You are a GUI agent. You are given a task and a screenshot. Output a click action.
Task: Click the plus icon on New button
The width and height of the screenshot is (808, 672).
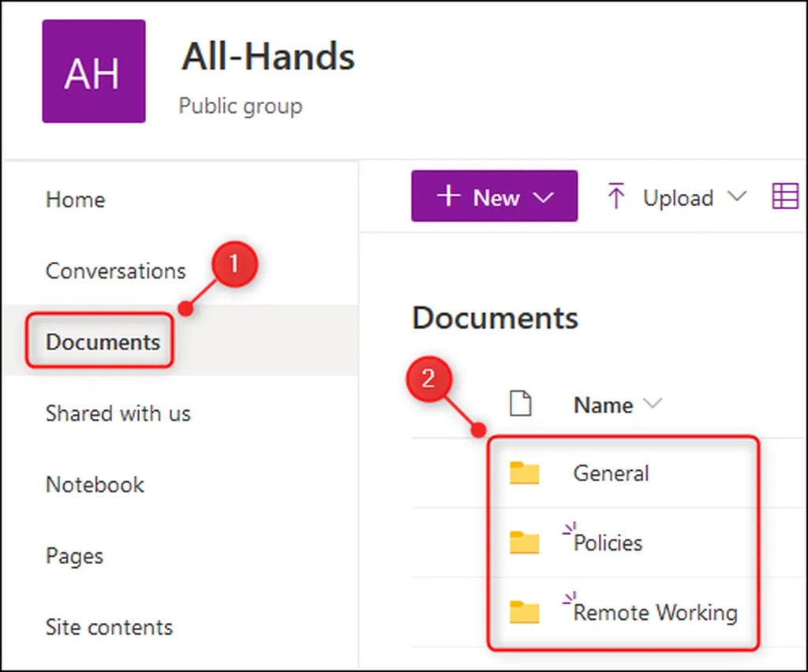pyautogui.click(x=448, y=196)
